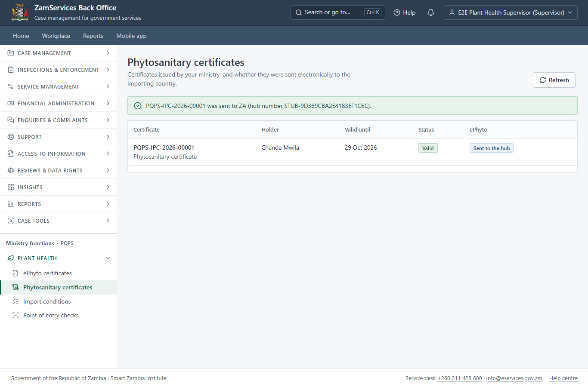588x387 pixels.
Task: Click the Insights dashboard icon
Action: (11, 187)
